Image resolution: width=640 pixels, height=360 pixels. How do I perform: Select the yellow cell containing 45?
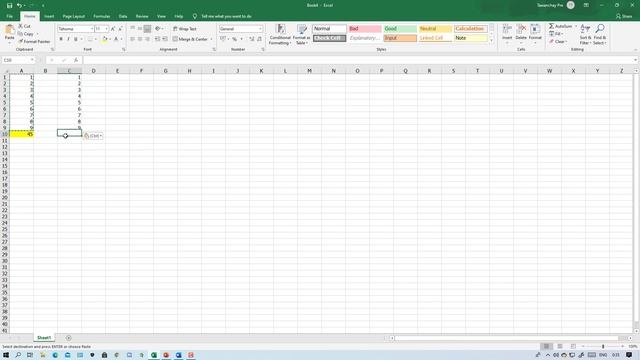coord(21,134)
